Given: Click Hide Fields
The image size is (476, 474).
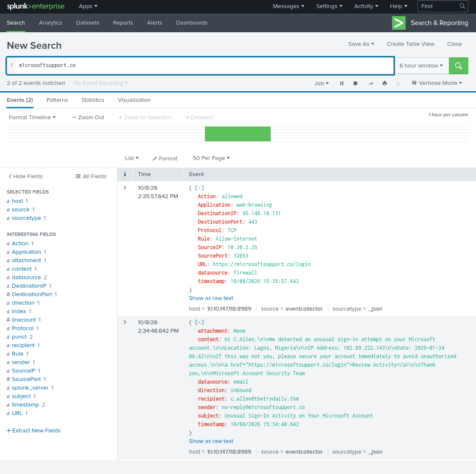Looking at the screenshot, I should (x=25, y=177).
